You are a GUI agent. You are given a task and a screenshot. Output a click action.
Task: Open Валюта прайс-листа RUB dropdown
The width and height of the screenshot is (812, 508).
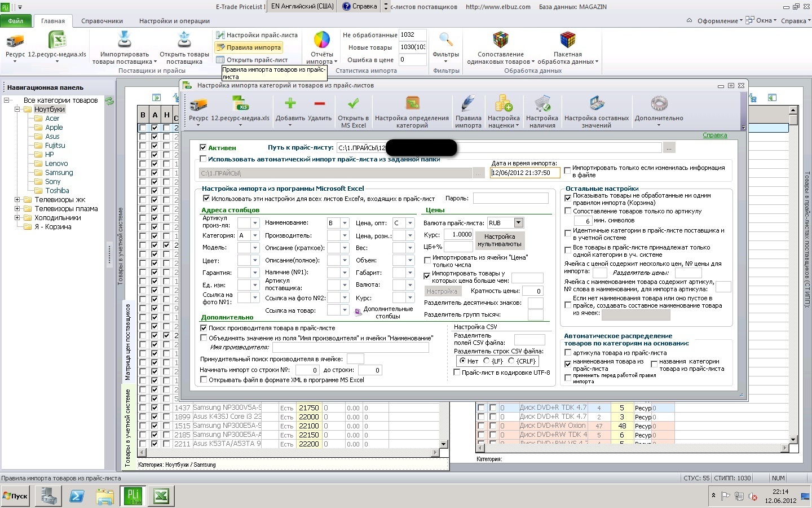[x=518, y=223]
